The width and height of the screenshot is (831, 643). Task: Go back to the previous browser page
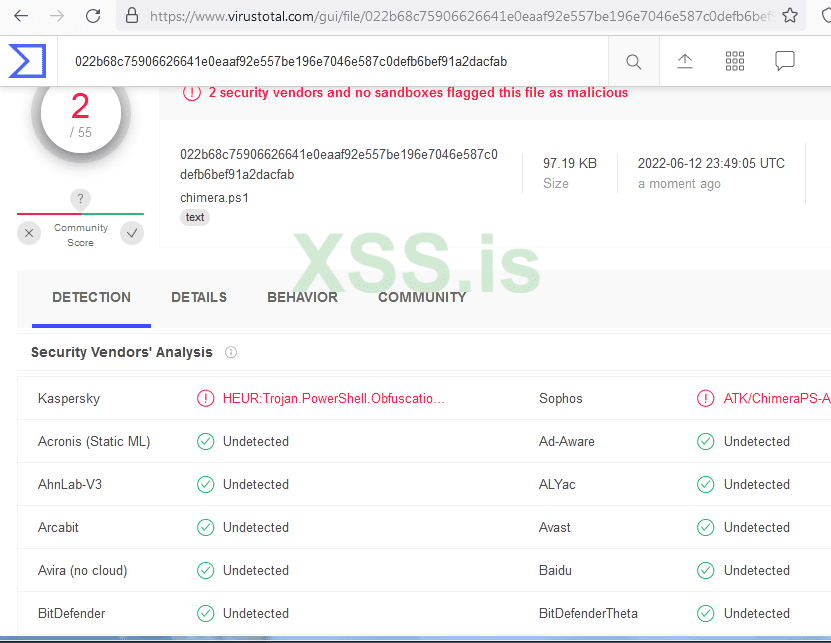pyautogui.click(x=21, y=16)
